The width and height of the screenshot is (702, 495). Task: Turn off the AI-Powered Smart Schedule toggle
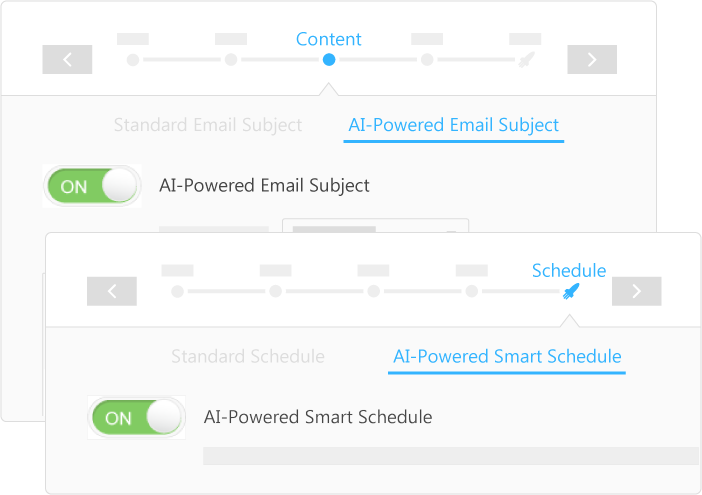137,417
